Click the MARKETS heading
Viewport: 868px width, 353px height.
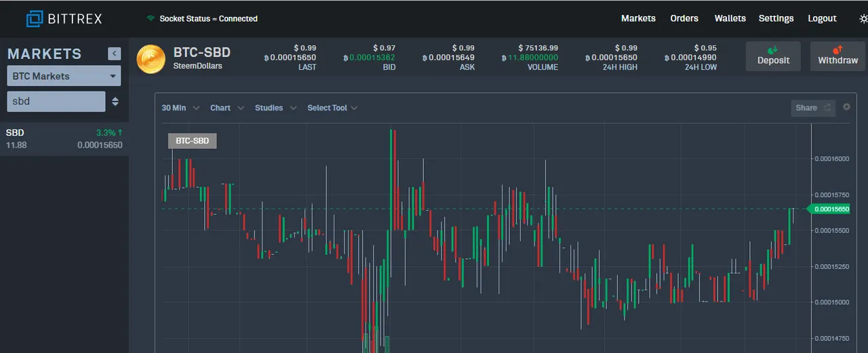[44, 54]
